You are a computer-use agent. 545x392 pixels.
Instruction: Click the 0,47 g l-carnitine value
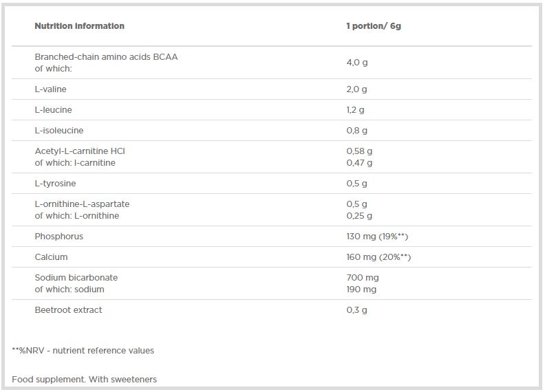point(359,163)
